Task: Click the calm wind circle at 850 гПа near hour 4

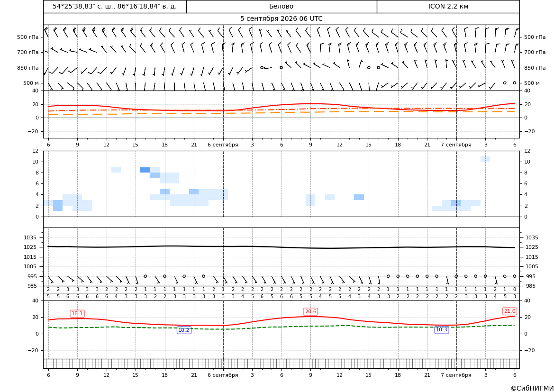Action: 262,67
